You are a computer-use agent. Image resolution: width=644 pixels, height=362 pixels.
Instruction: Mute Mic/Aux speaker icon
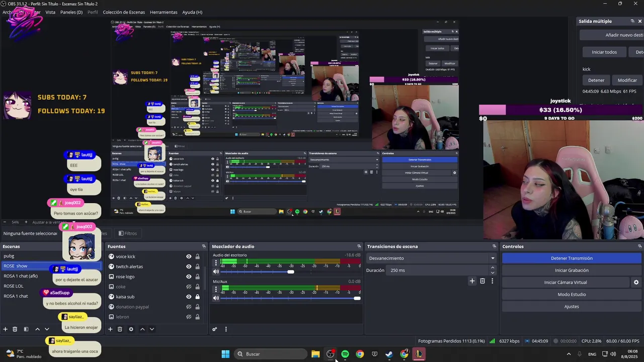click(216, 298)
